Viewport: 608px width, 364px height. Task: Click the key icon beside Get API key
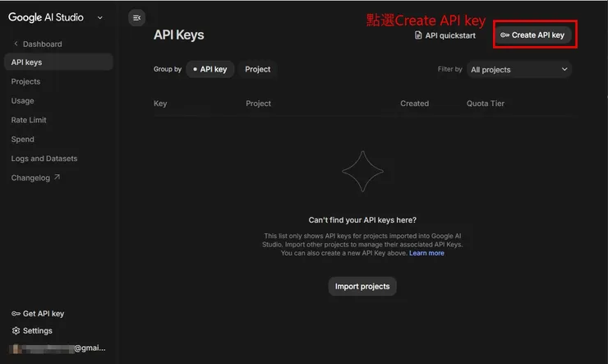click(x=16, y=314)
